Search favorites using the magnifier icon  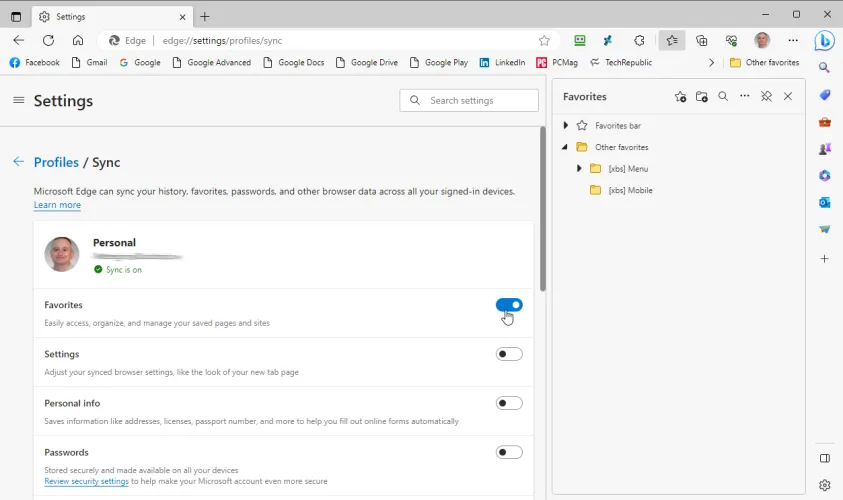[723, 97]
